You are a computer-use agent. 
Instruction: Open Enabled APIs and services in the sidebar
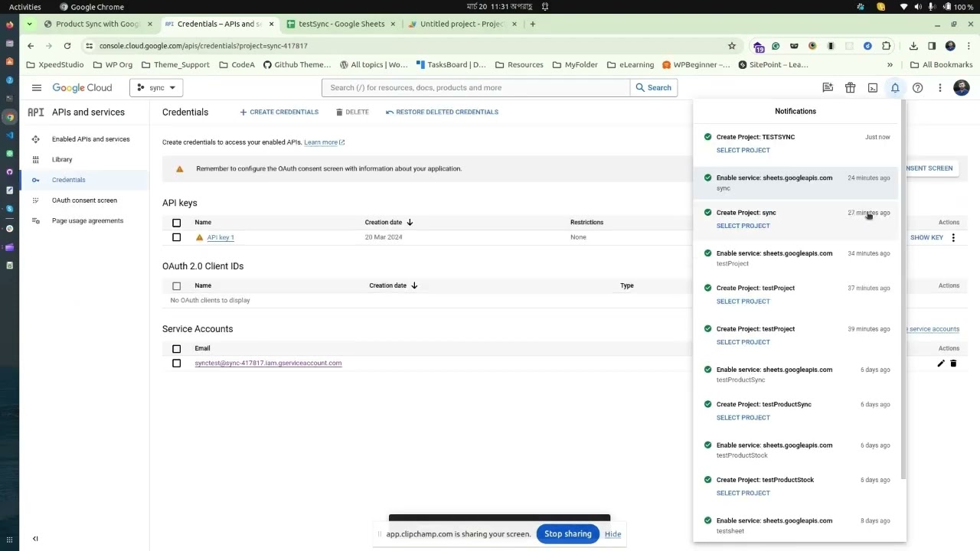coord(91,139)
